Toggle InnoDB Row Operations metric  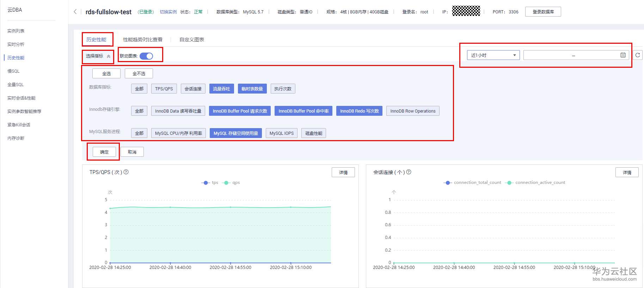413,111
